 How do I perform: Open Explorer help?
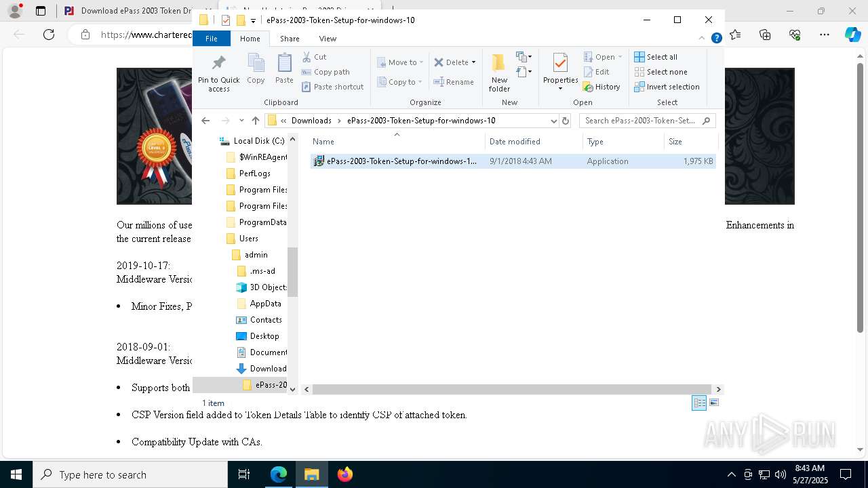(716, 39)
